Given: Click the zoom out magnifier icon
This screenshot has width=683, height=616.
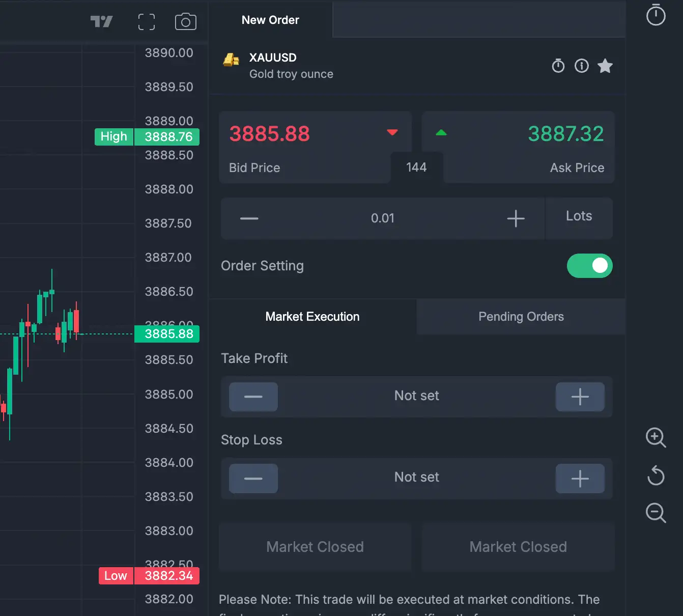Looking at the screenshot, I should click(656, 513).
